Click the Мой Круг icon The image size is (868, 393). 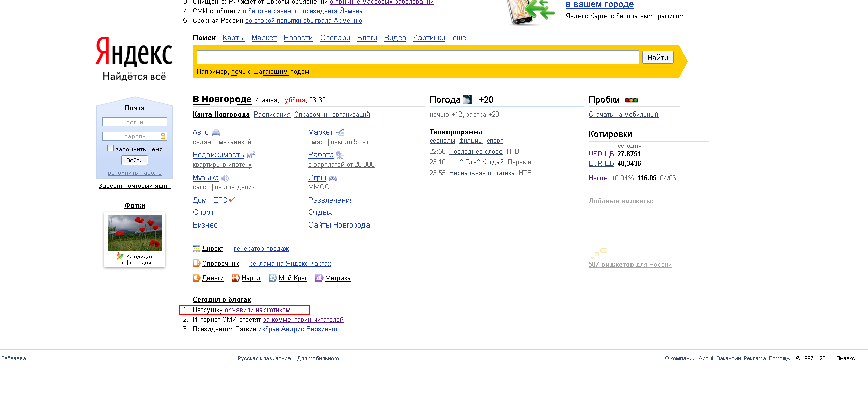point(273,278)
